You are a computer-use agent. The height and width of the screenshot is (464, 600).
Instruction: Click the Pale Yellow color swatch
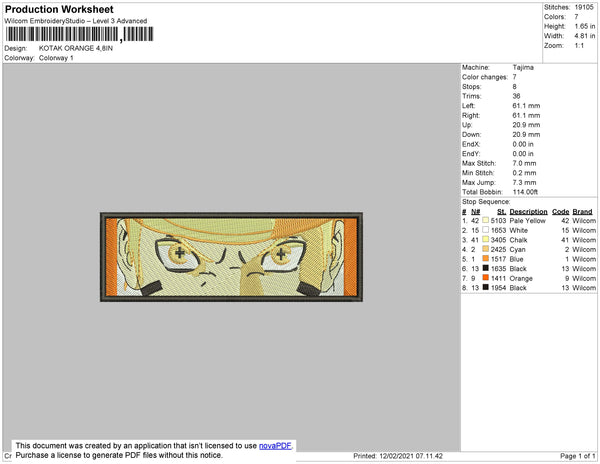pos(486,220)
